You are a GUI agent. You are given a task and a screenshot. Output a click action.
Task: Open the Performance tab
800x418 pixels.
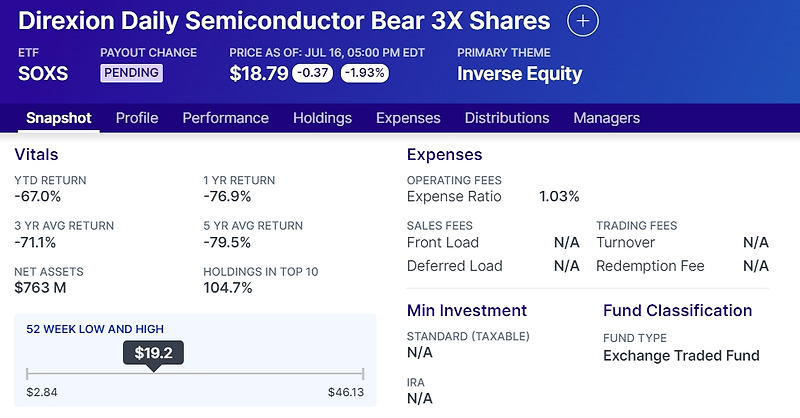[x=225, y=118]
